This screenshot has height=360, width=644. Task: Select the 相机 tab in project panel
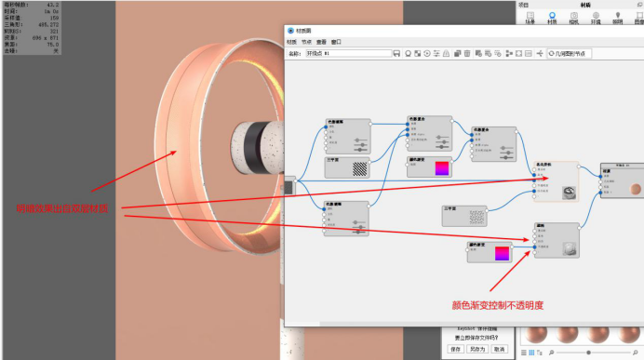(x=574, y=18)
